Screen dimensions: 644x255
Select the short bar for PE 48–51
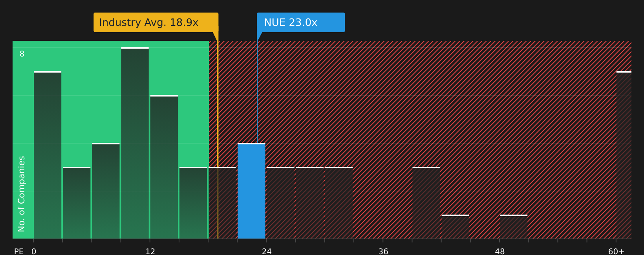(514, 227)
